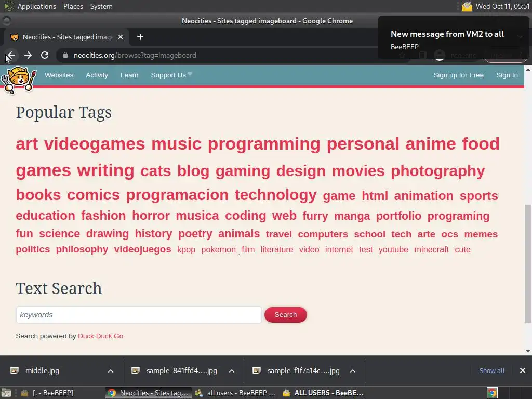
Task: Click the page vertical scrollbar thumb
Action: point(528,263)
